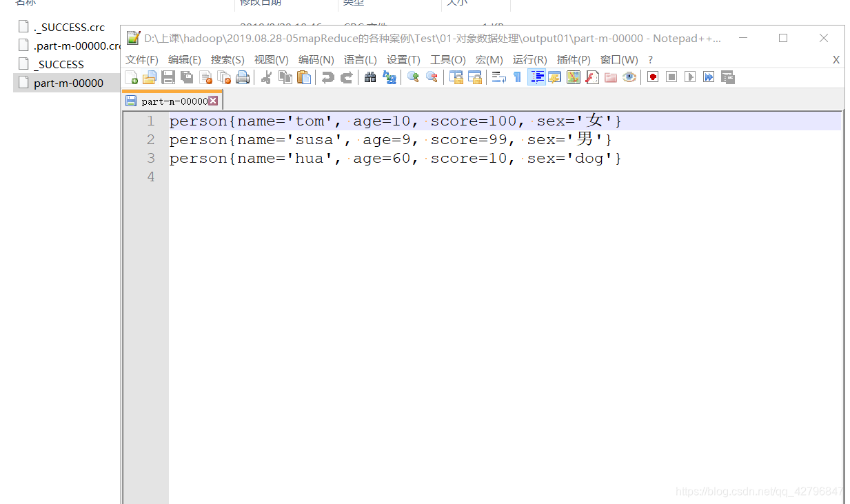Click the Copy icon
The width and height of the screenshot is (850, 504).
click(x=285, y=77)
